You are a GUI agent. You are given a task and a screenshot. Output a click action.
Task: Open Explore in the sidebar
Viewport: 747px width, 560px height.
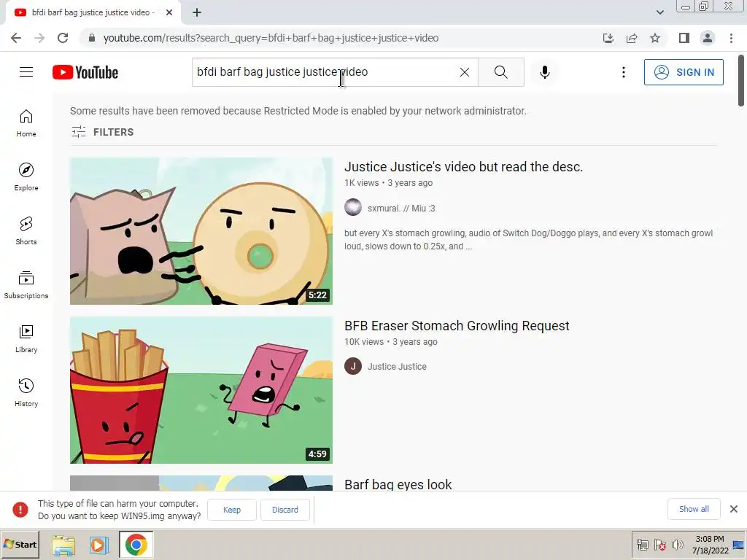[26, 177]
